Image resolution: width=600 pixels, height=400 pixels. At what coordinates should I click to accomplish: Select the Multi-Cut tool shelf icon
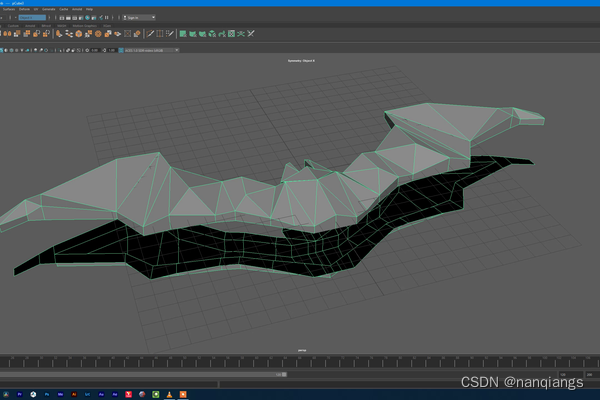[150, 34]
